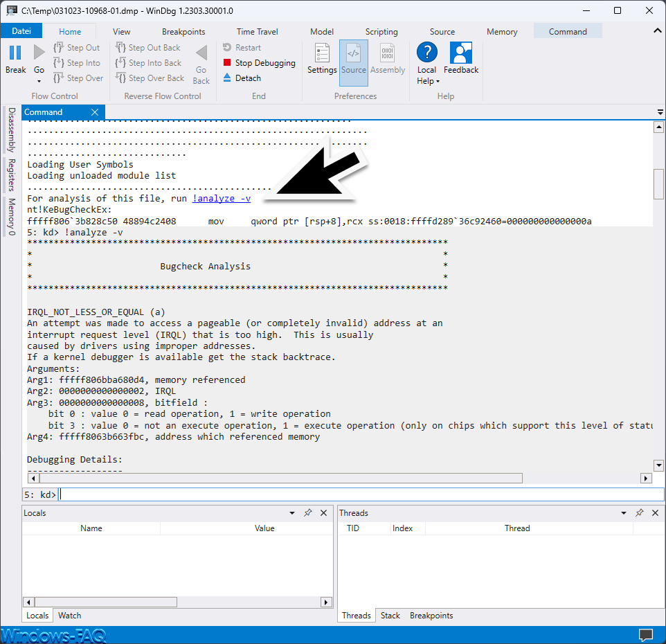
Task: Click the Go Back arrow icon
Action: (201, 53)
